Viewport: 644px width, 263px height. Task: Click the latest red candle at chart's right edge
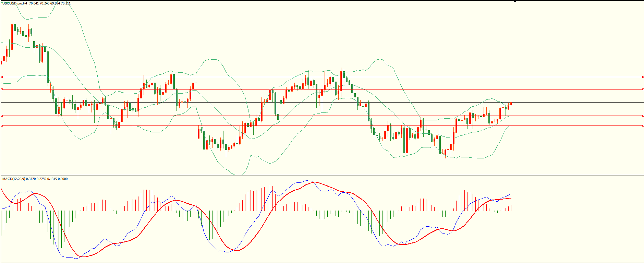coord(511,104)
